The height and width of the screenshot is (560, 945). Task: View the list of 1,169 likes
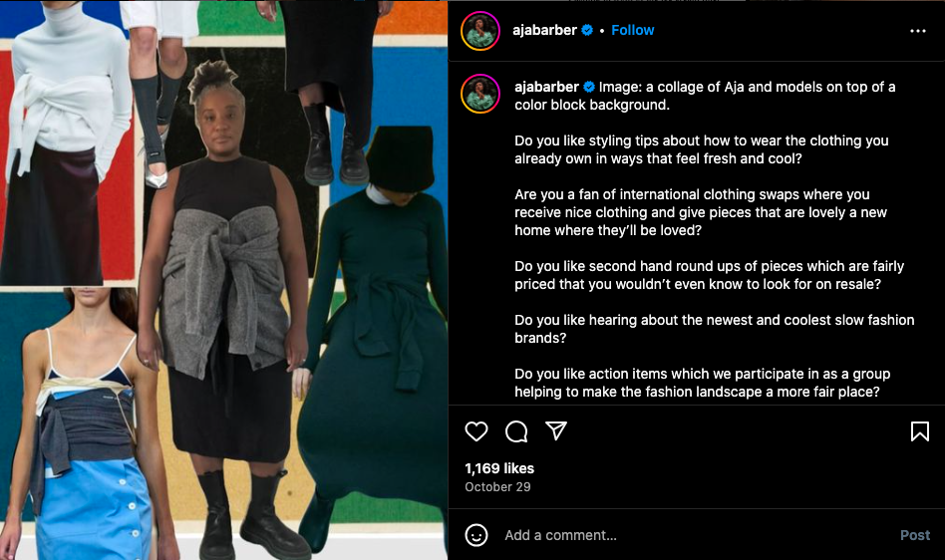coord(499,468)
